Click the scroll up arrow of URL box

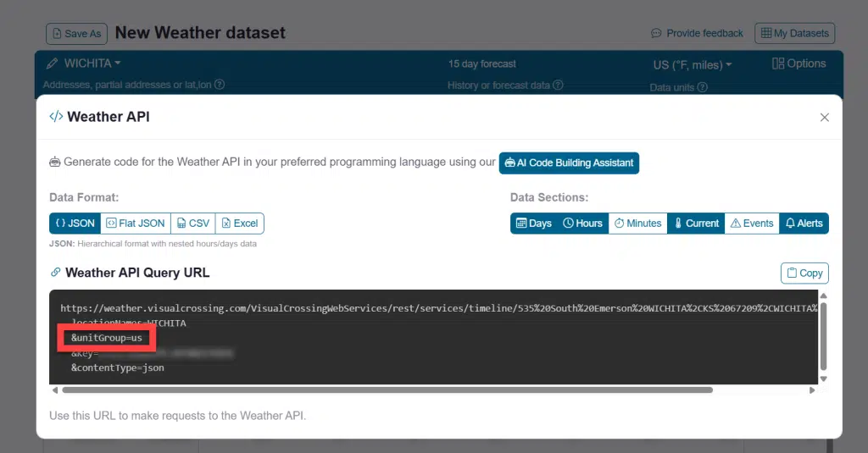point(824,296)
